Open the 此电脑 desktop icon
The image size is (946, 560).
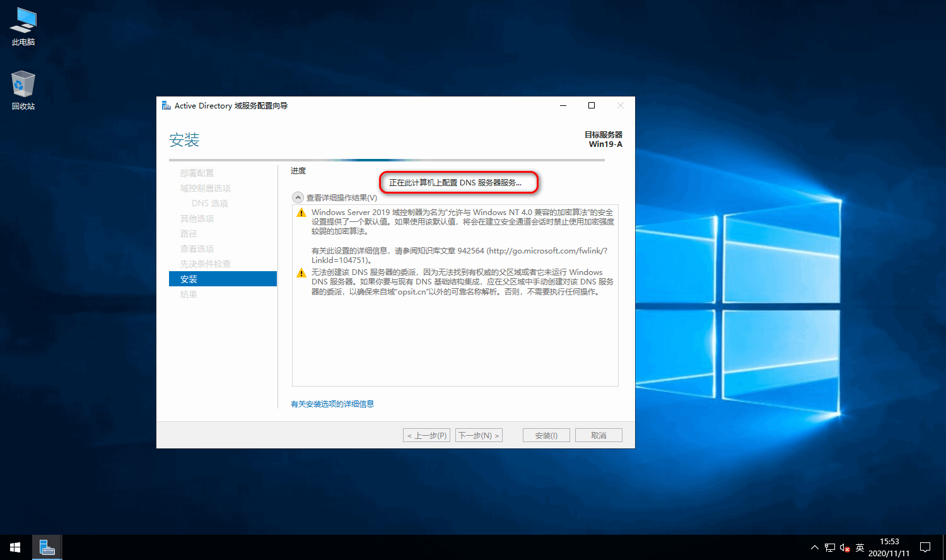(x=23, y=26)
